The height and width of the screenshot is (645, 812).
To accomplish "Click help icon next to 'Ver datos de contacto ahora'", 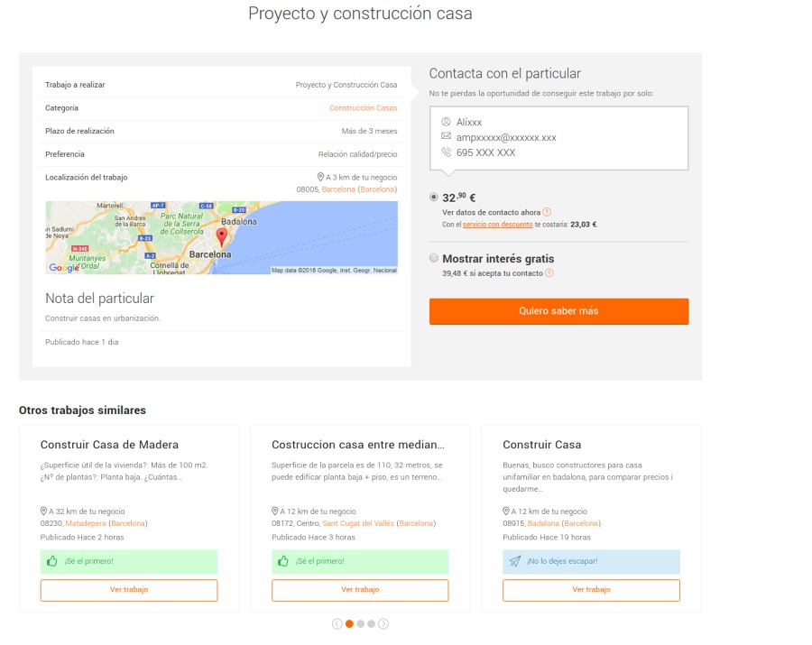I will click(x=547, y=212).
